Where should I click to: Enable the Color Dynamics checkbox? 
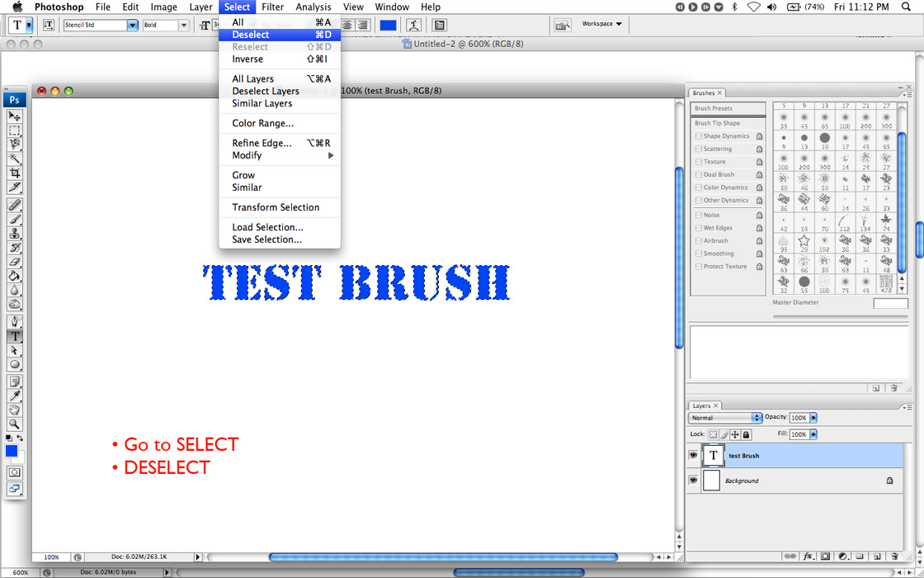pos(699,187)
